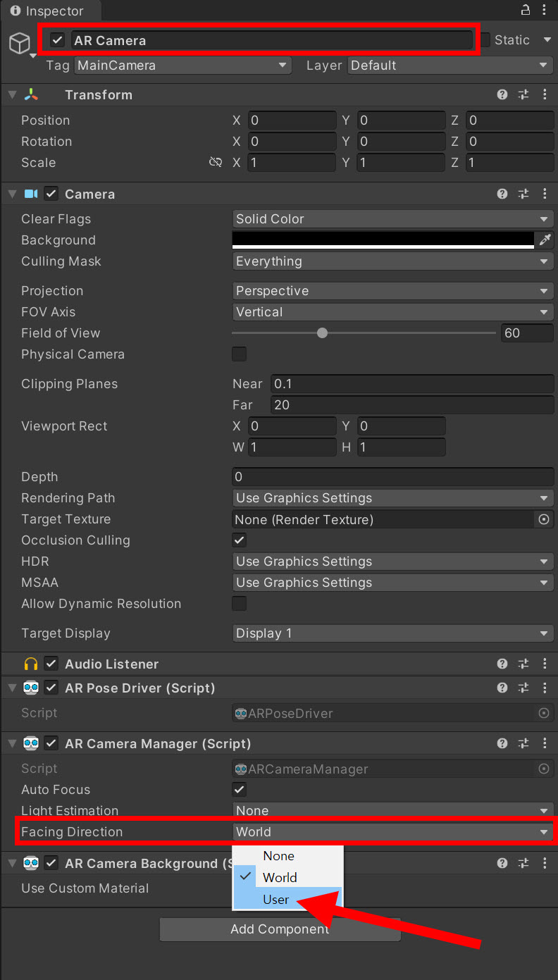Viewport: 558px width, 980px height.
Task: Click the Background color eyedropper tool
Action: click(545, 240)
